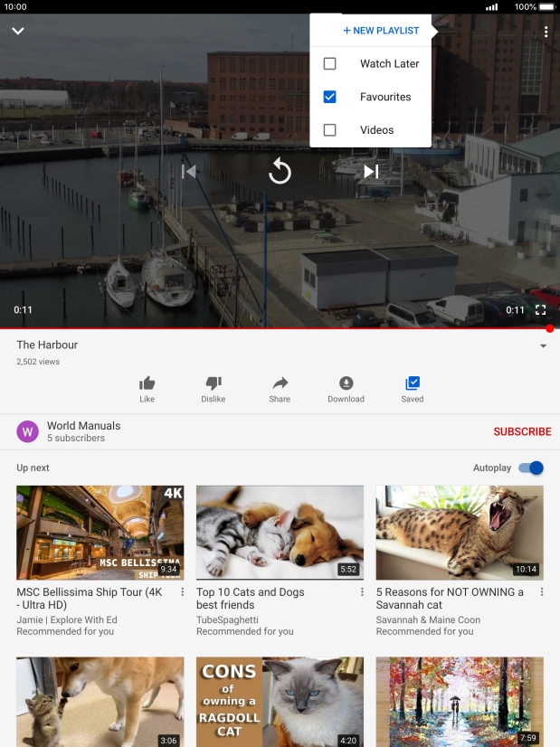Create a new playlist
This screenshot has width=560, height=747.
click(381, 31)
